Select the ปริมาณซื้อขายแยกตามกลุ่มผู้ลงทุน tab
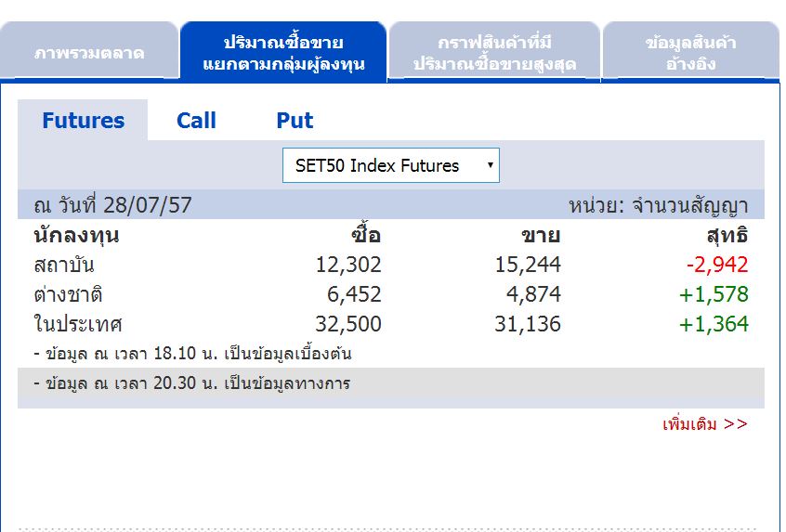 point(283,53)
